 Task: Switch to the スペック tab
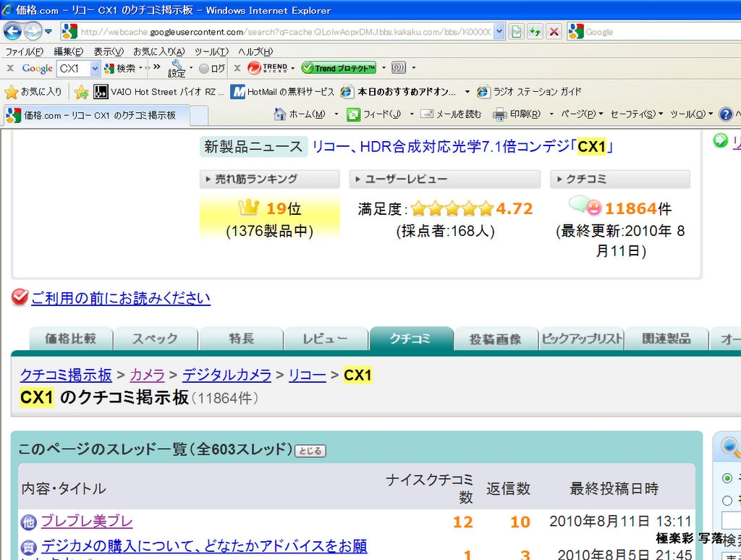[155, 339]
